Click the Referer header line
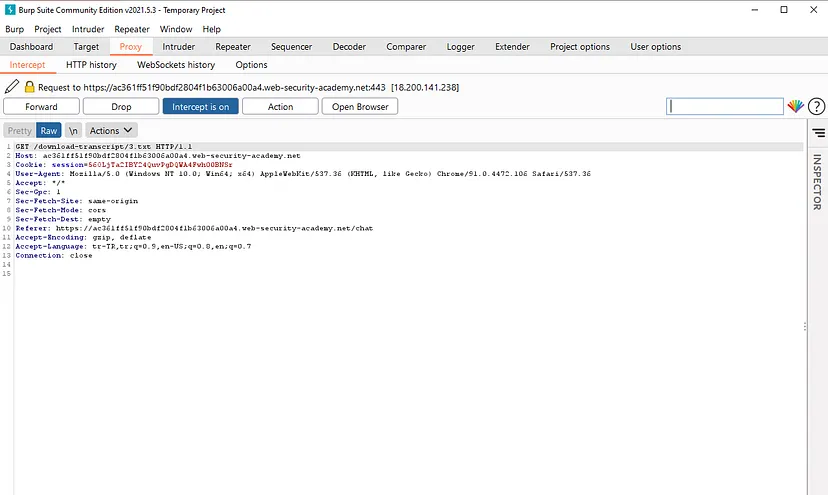The image size is (828, 495). coord(194,228)
